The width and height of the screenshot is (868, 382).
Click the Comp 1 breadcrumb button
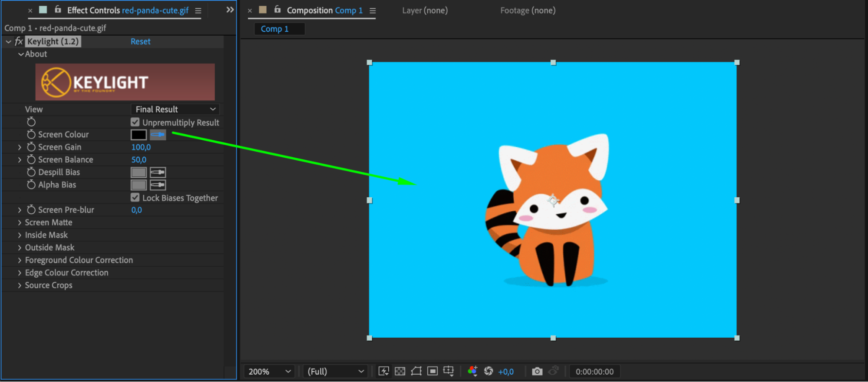[x=274, y=29]
